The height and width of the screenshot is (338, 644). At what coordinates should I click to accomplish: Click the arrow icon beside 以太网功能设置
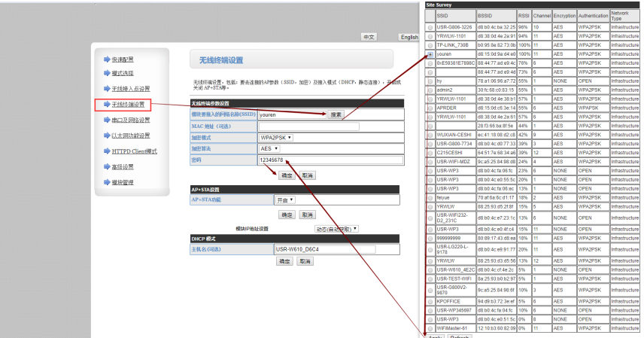pos(106,136)
